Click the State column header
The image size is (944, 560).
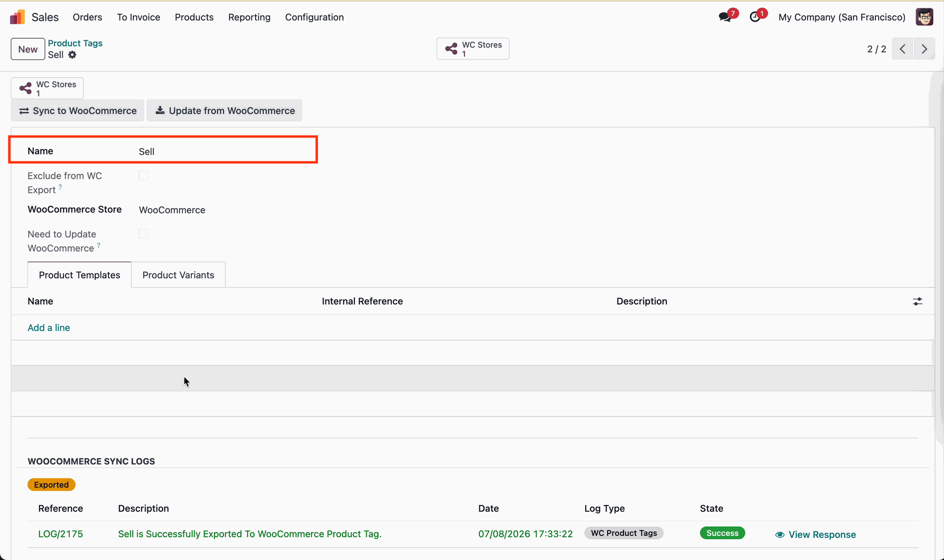click(711, 508)
